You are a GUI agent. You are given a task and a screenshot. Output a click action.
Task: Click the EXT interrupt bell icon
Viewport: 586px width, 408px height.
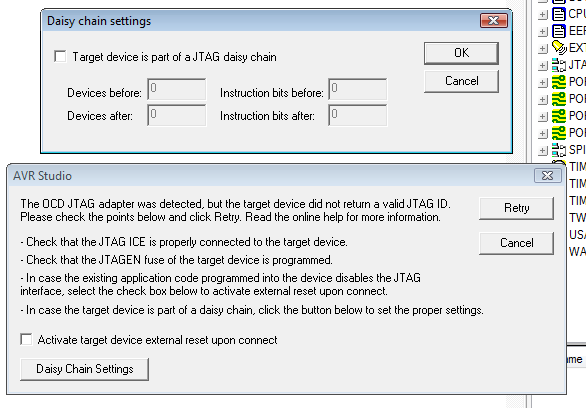(559, 48)
